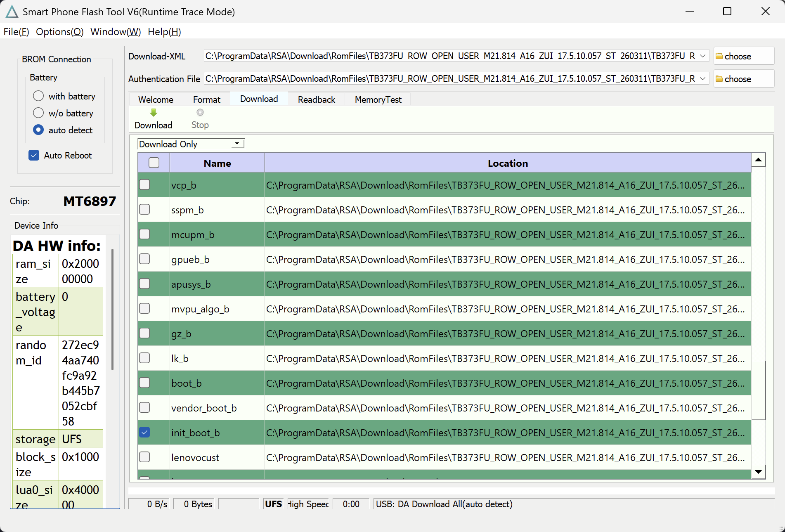
Task: Click folder icon beside Authentication File choose
Action: (719, 79)
